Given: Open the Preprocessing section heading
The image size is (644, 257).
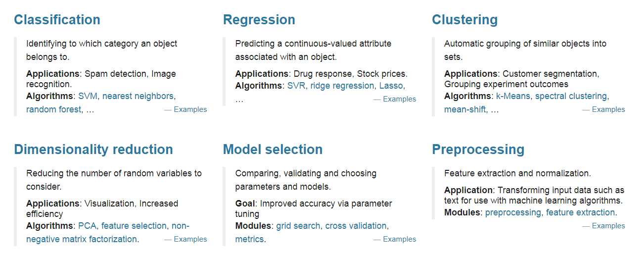Looking at the screenshot, I should (478, 150).
